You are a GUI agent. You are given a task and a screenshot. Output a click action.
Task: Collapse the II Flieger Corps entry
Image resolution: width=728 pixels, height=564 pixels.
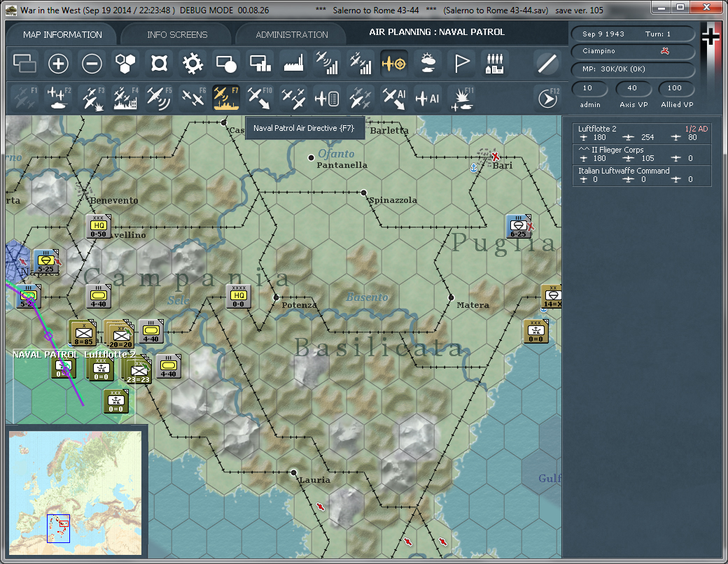point(583,150)
